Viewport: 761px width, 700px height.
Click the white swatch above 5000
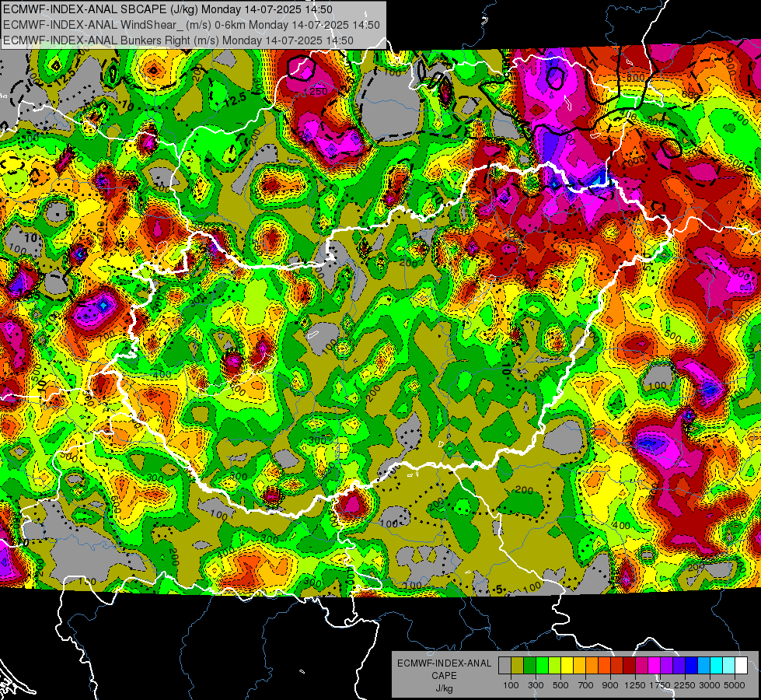click(742, 665)
